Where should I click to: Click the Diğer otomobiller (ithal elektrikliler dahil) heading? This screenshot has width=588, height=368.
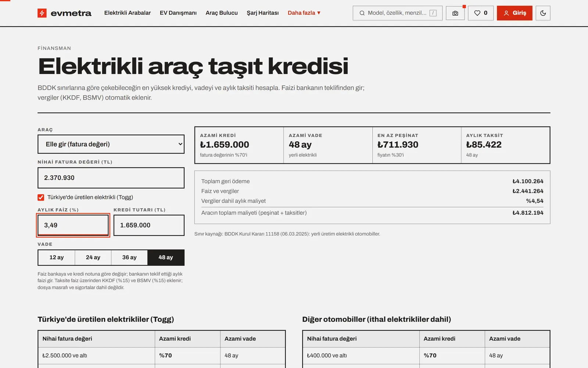pos(376,320)
